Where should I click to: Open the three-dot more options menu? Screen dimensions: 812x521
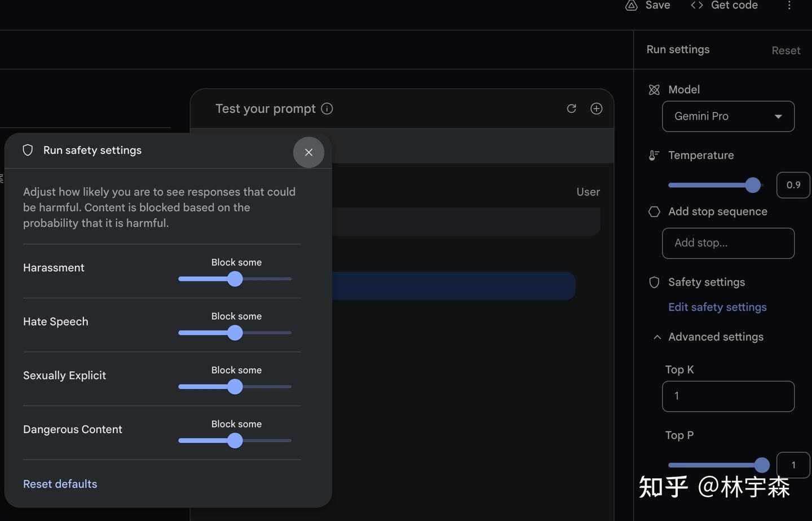(x=789, y=5)
